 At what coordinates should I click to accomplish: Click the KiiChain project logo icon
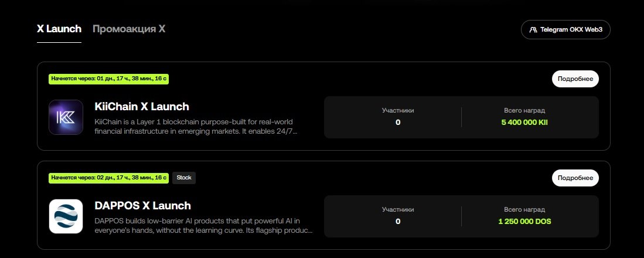click(x=66, y=117)
